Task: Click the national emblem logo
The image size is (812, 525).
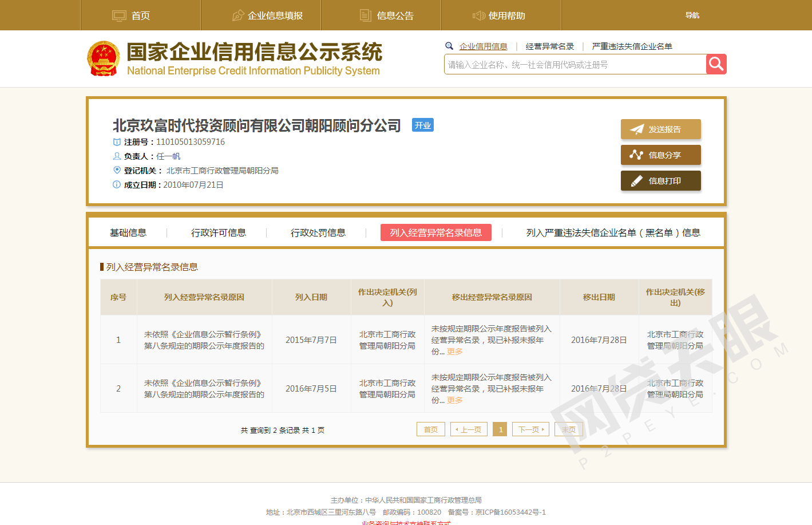Action: tap(103, 58)
